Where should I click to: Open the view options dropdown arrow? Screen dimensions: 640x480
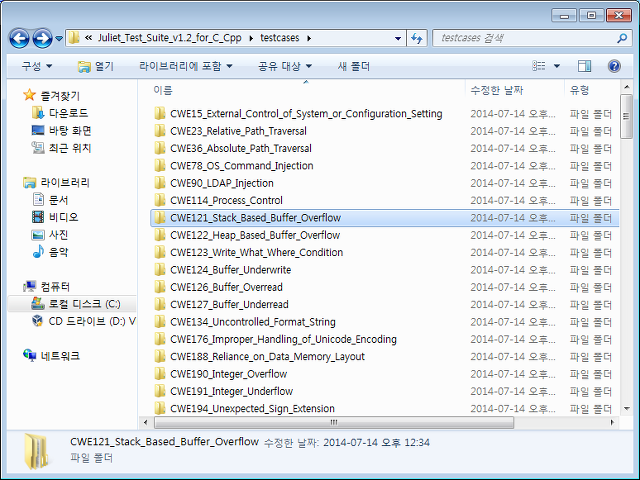click(556, 66)
